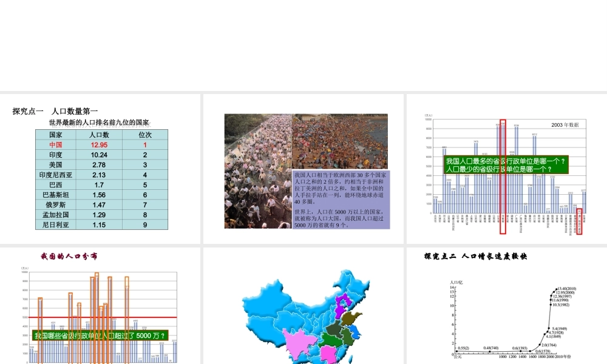Screen dimensions: 607x364
Task: Select the 位次 table header cell
Action: pyautogui.click(x=145, y=135)
